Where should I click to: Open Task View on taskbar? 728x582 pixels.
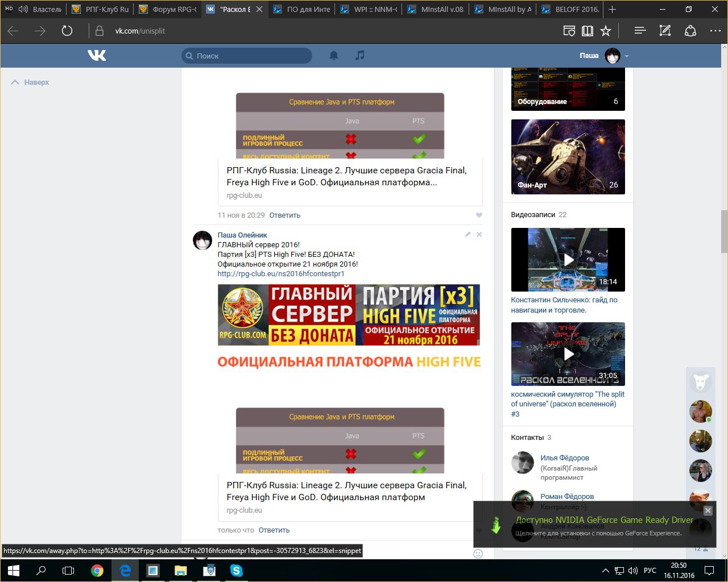point(68,571)
